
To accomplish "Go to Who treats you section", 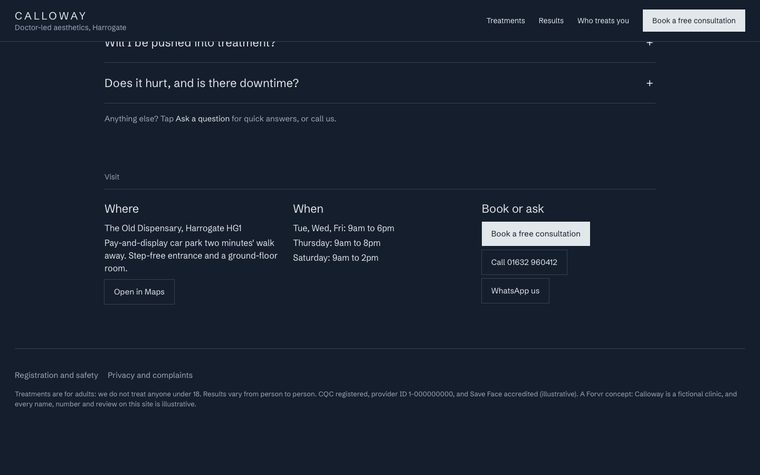I will coord(603,21).
